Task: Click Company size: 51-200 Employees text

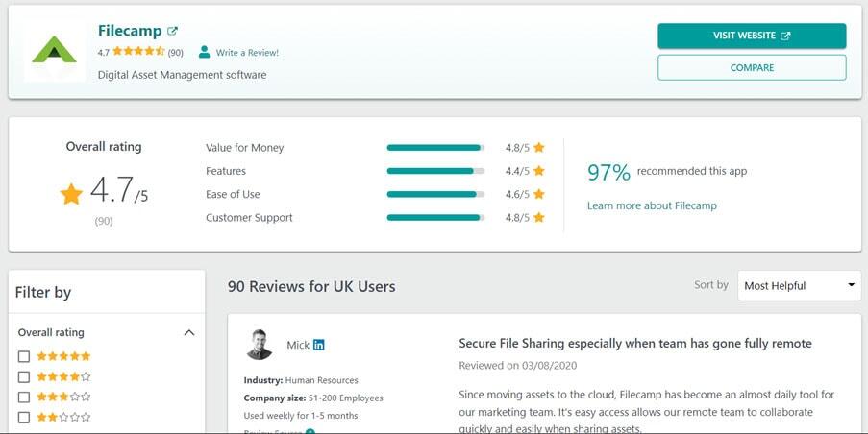Action: [x=313, y=398]
